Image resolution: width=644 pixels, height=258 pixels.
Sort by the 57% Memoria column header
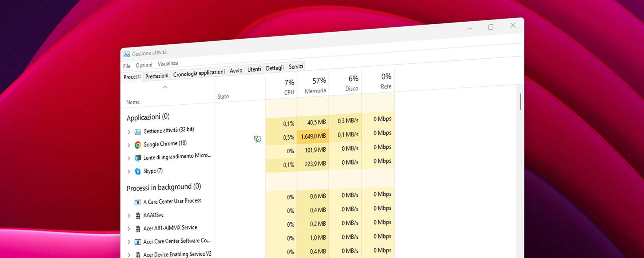[313, 85]
